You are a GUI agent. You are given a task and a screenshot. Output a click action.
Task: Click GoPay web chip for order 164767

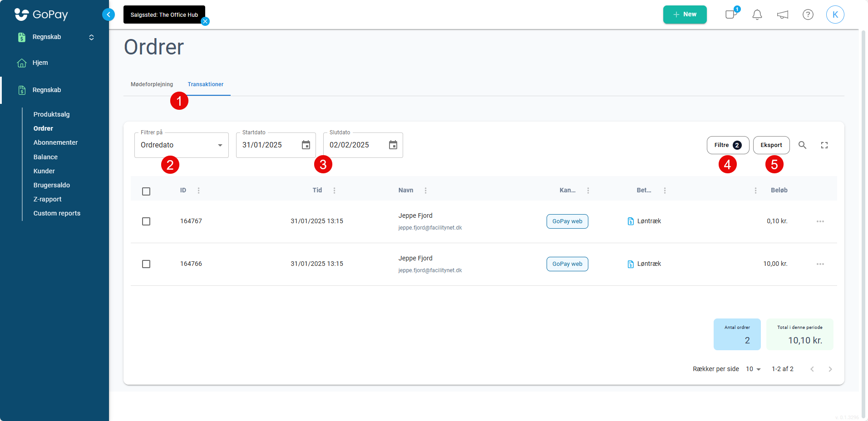567,221
